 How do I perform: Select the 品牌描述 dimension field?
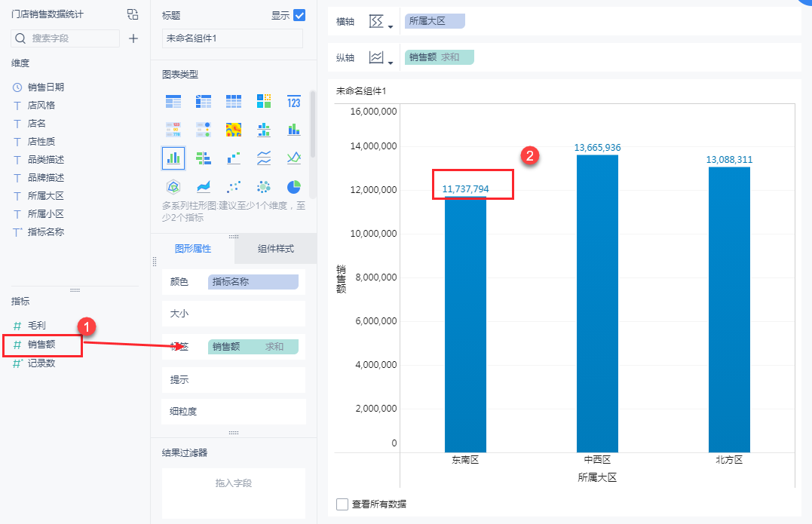(x=45, y=178)
